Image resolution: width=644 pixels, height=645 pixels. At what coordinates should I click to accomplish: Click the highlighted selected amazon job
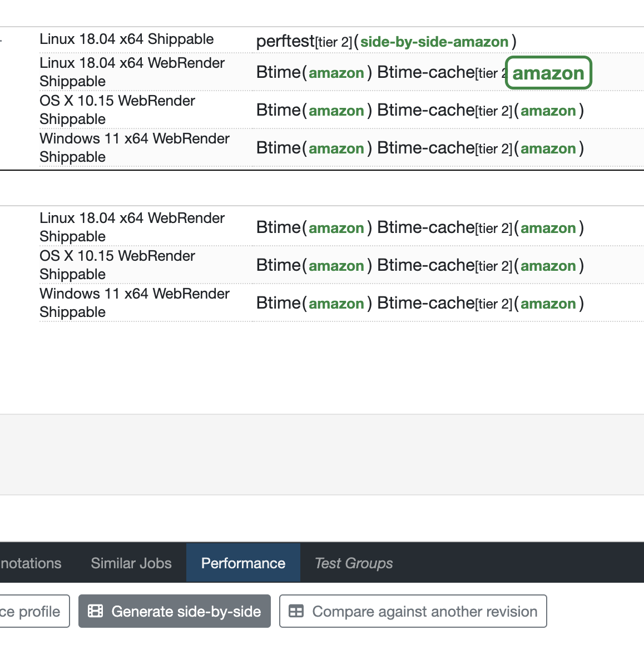(x=548, y=73)
